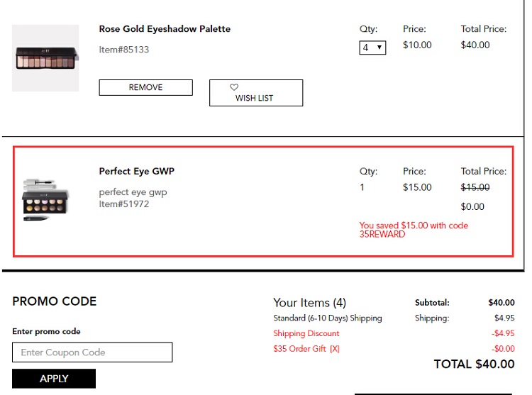Screen dimensions: 532x395
Task: Click the heart icon on Wish List button
Action: [x=234, y=87]
